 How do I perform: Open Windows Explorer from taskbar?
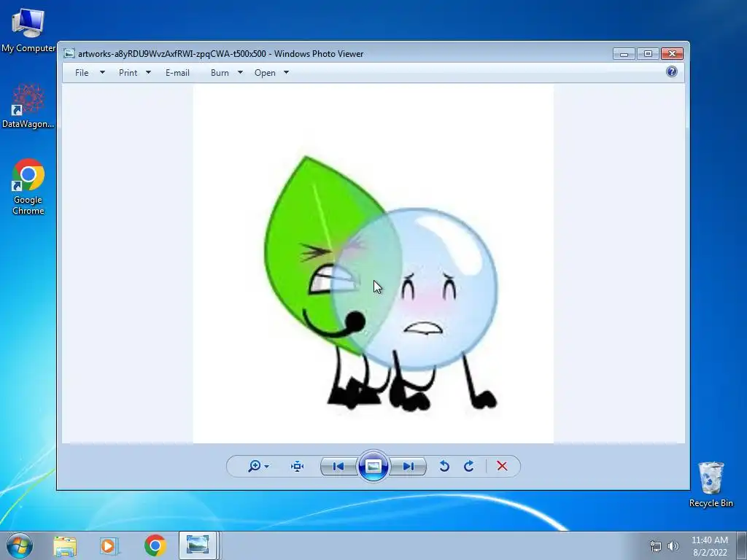[x=65, y=545]
